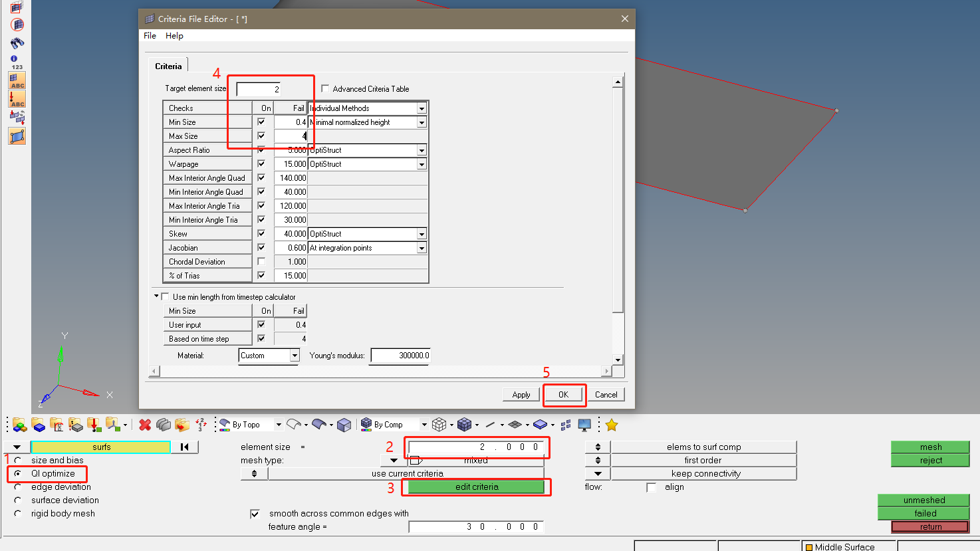
Task: Click the organize folder arrow icon
Action: click(182, 425)
